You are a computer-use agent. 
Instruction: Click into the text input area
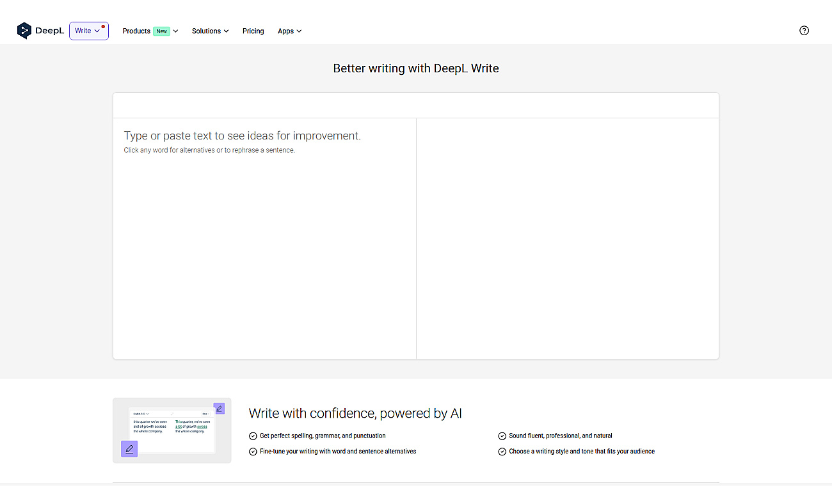tap(264, 239)
